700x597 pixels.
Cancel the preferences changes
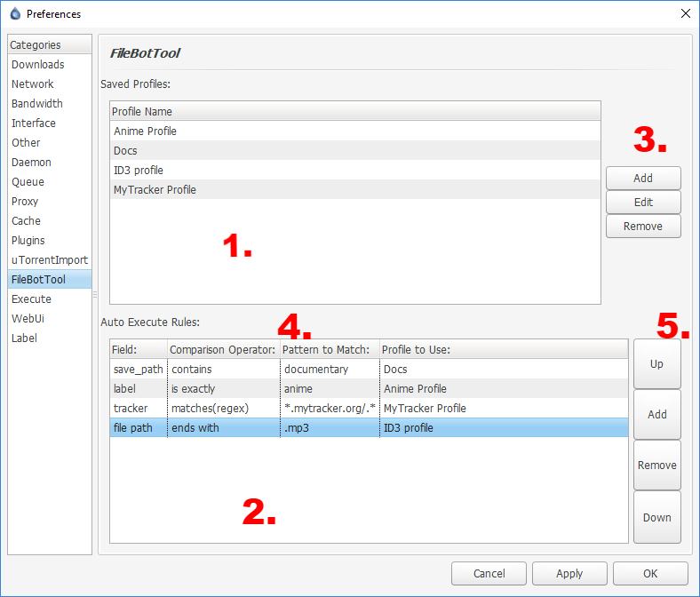[489, 573]
